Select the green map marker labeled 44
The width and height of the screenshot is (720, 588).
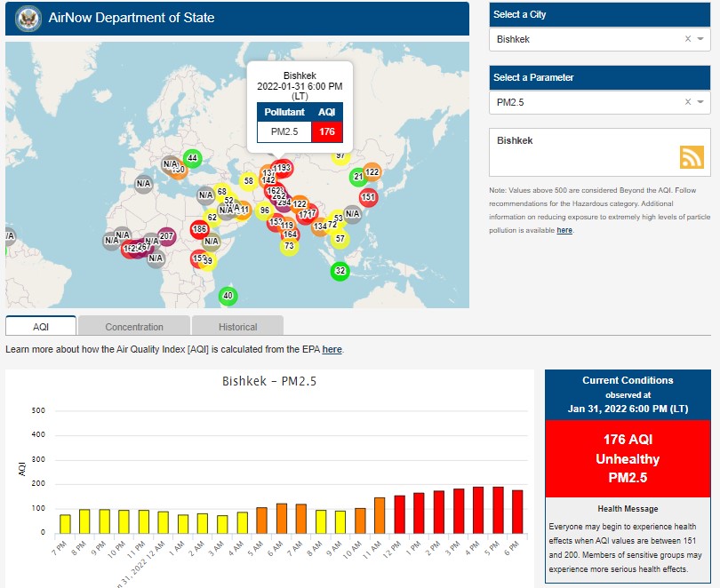[191, 158]
